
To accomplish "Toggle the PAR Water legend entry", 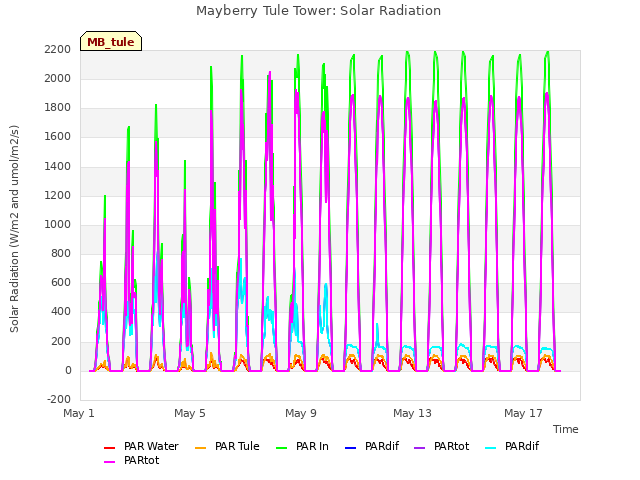I will pyautogui.click(x=141, y=447).
